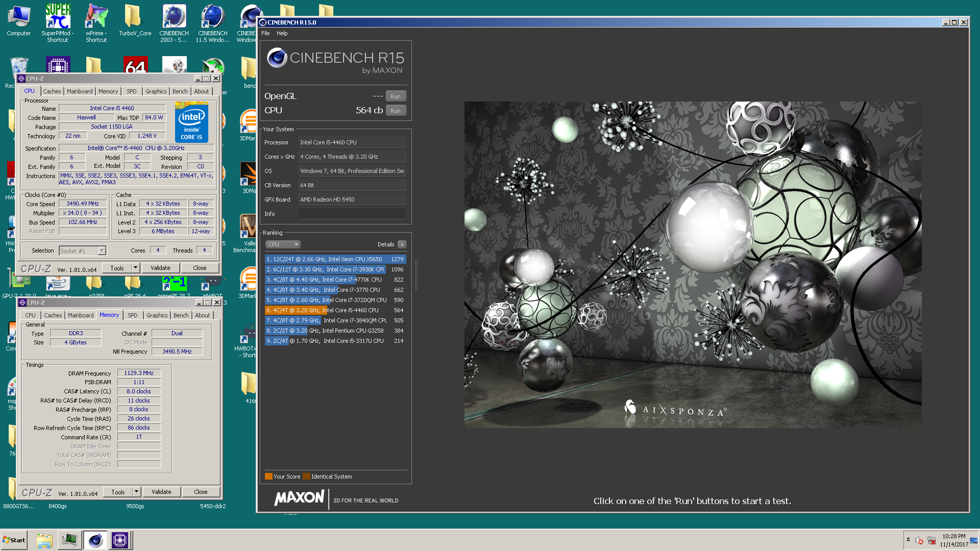This screenshot has height=551, width=980.
Task: Click Close button in top CPU-Z window
Action: 200,268
